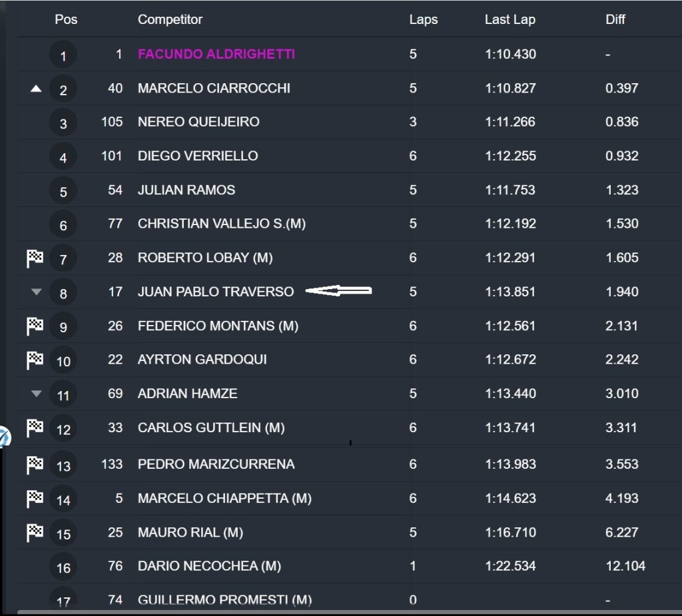Click the checkered flag next to Federico Montans
The height and width of the screenshot is (616, 682).
point(35,326)
